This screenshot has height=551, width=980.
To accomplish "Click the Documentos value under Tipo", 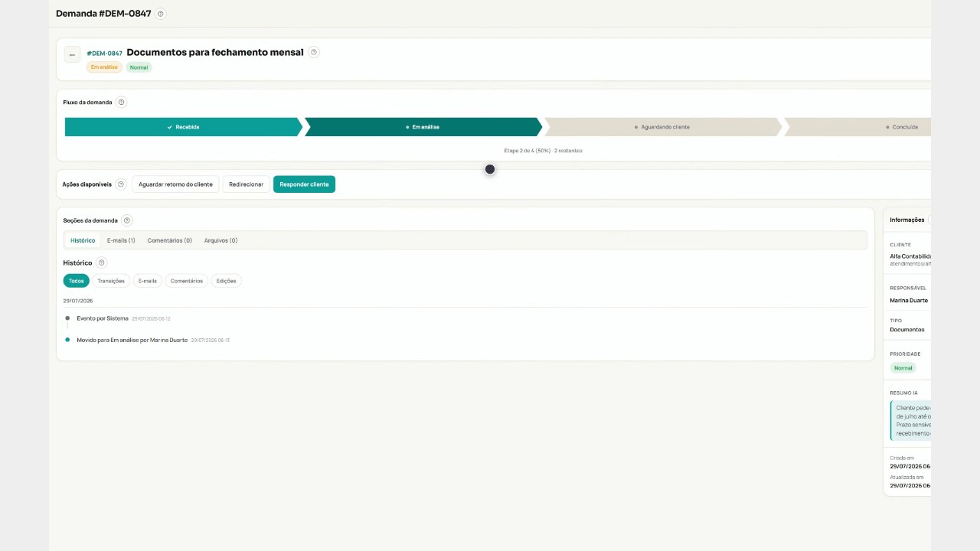I will click(907, 330).
